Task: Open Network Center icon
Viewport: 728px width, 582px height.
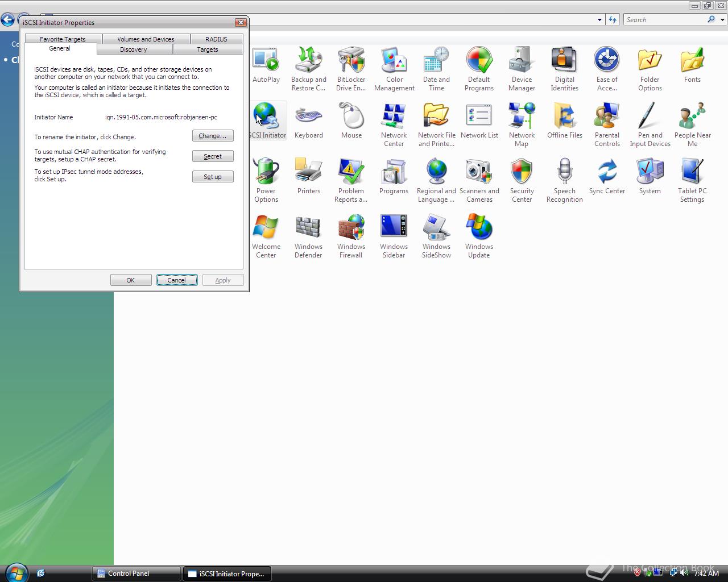Action: coord(394,125)
